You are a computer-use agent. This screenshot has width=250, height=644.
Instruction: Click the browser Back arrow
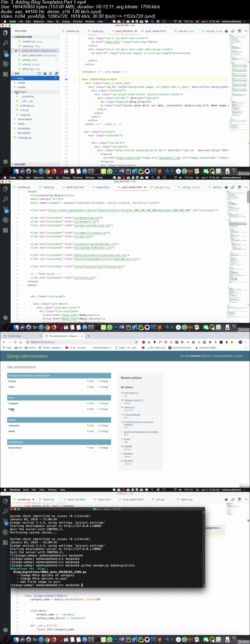4,342
